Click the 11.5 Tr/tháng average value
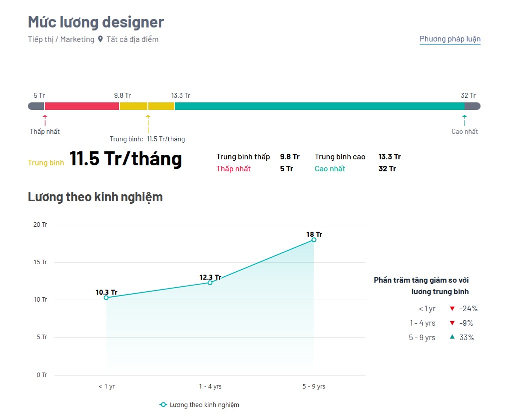 point(125,159)
